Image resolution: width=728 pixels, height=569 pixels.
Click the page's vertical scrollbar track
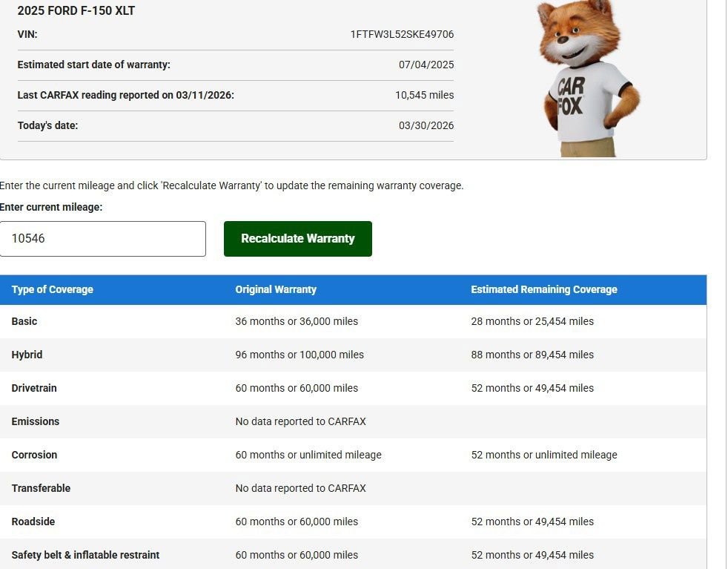click(724, 297)
